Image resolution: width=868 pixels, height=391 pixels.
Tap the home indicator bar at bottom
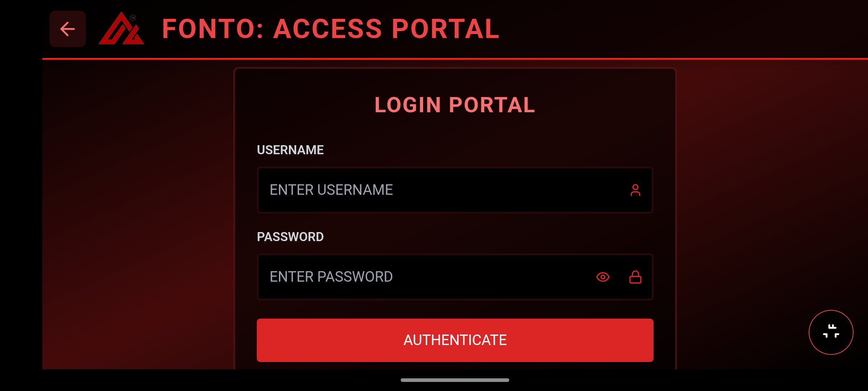(x=455, y=380)
